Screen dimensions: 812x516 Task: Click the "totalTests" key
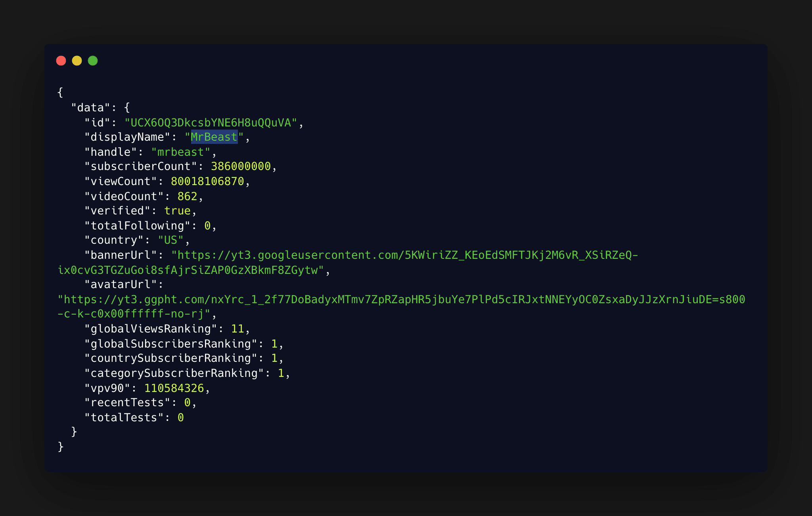124,417
